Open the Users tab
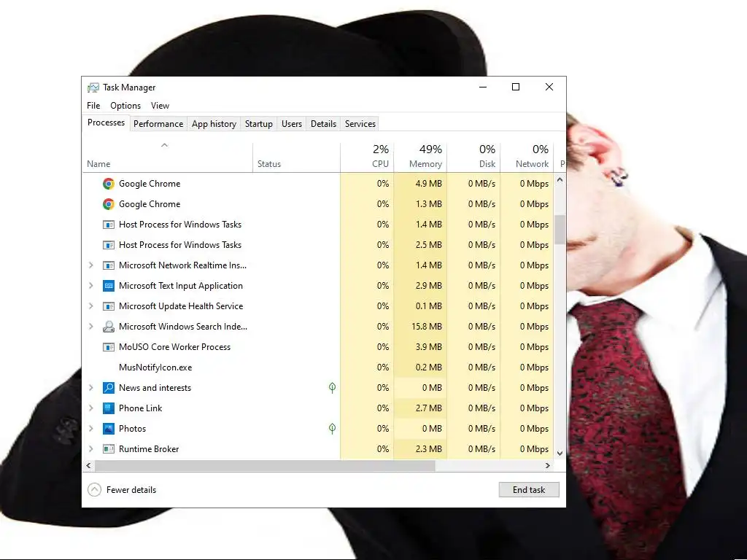Viewport: 747px width, 560px height. [x=292, y=124]
